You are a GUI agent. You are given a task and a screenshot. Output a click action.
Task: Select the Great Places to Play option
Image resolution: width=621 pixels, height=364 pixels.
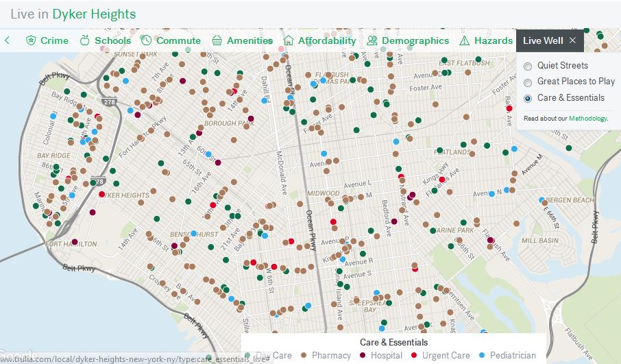[528, 82]
